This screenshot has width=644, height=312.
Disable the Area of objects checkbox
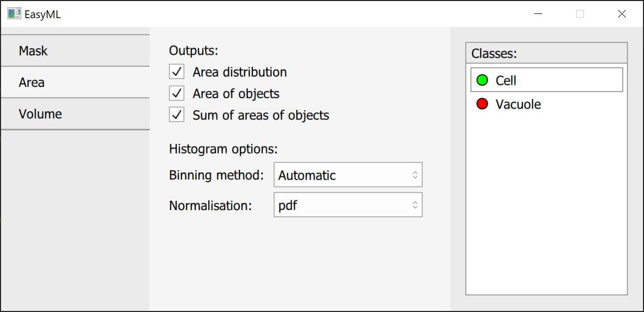pyautogui.click(x=177, y=94)
